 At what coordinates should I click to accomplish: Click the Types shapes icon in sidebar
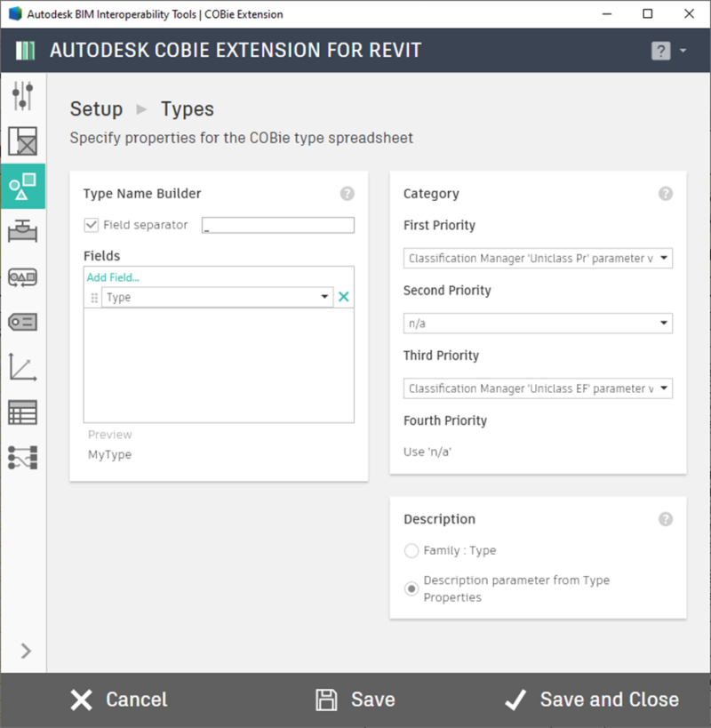point(22,188)
